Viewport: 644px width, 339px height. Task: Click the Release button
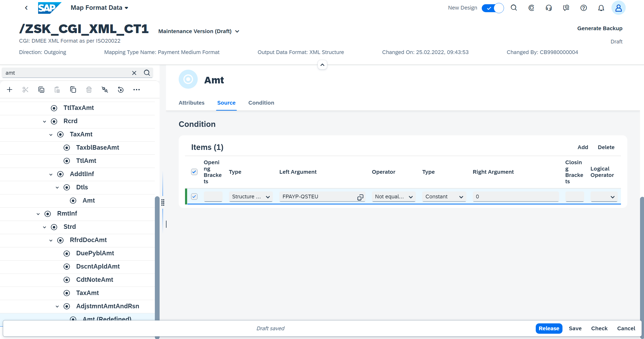[x=549, y=328]
